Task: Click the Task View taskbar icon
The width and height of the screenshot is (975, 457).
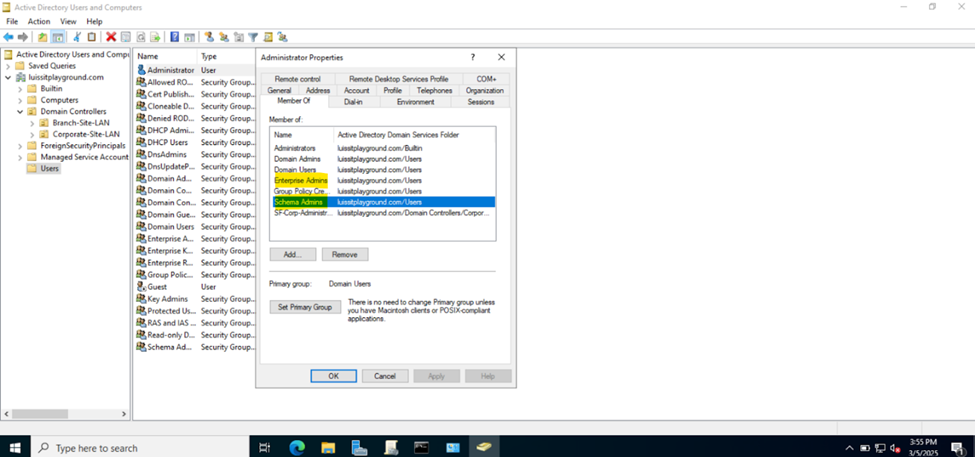Action: tap(264, 447)
